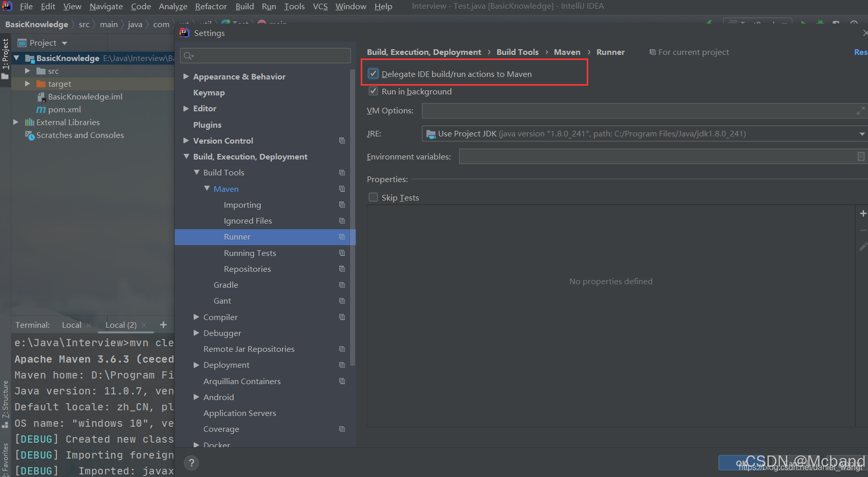Click project-level icon next to Repositories
The height and width of the screenshot is (477, 868).
point(342,269)
